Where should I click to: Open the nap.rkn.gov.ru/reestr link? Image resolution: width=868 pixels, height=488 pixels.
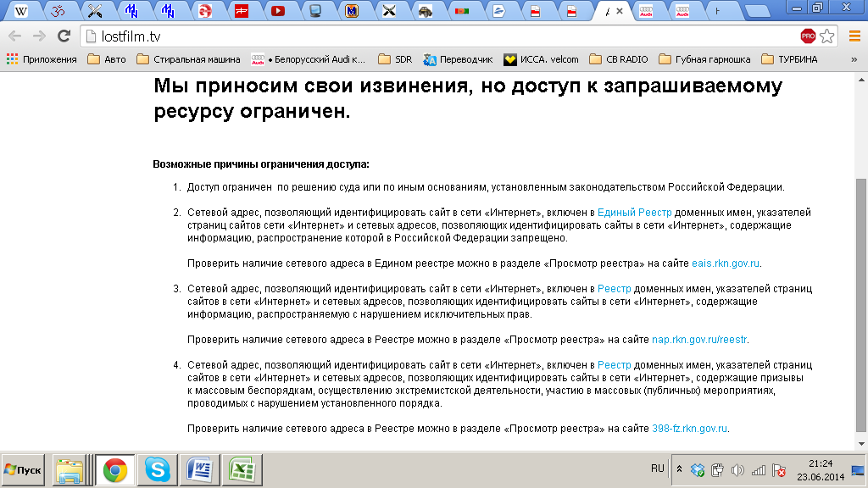(699, 340)
